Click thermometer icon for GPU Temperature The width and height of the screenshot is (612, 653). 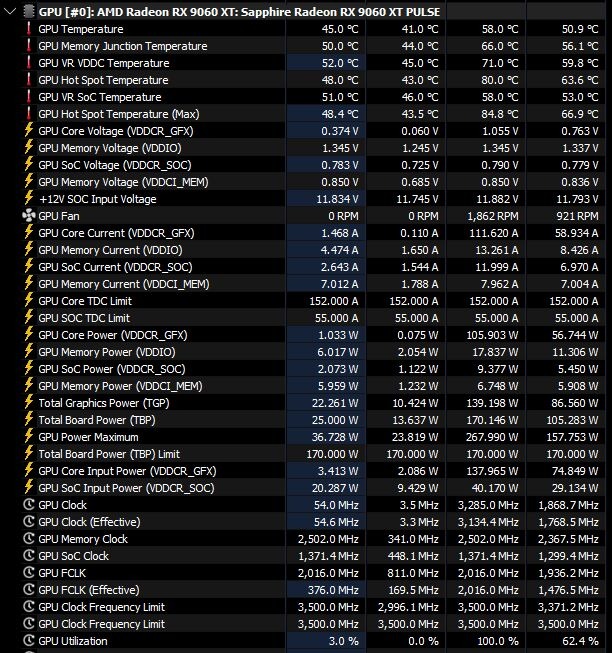point(28,29)
